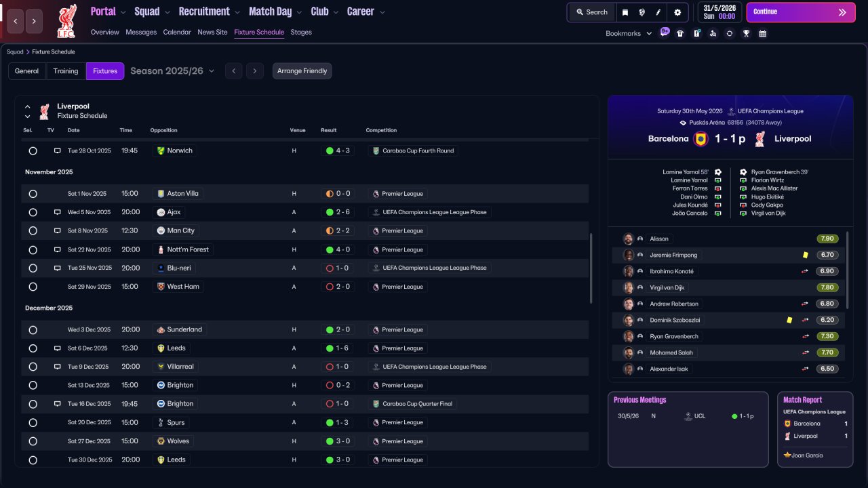
Task: Open the 9+ messages notification icon
Action: (665, 33)
